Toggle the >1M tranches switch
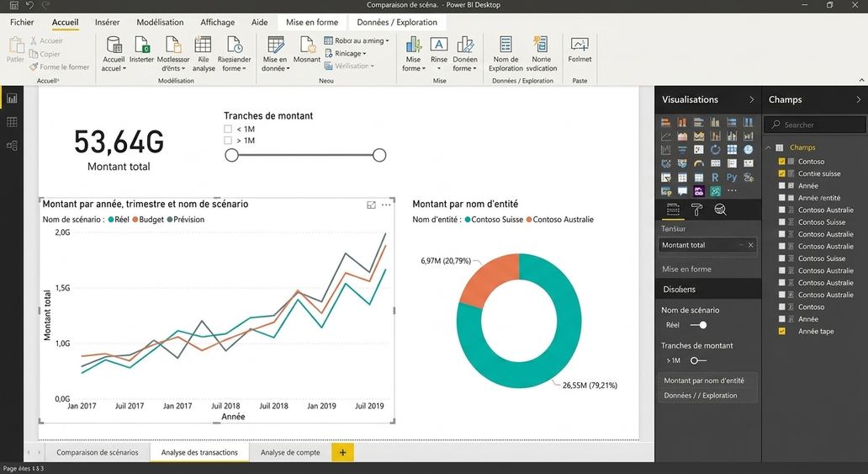This screenshot has height=474, width=868. click(698, 360)
